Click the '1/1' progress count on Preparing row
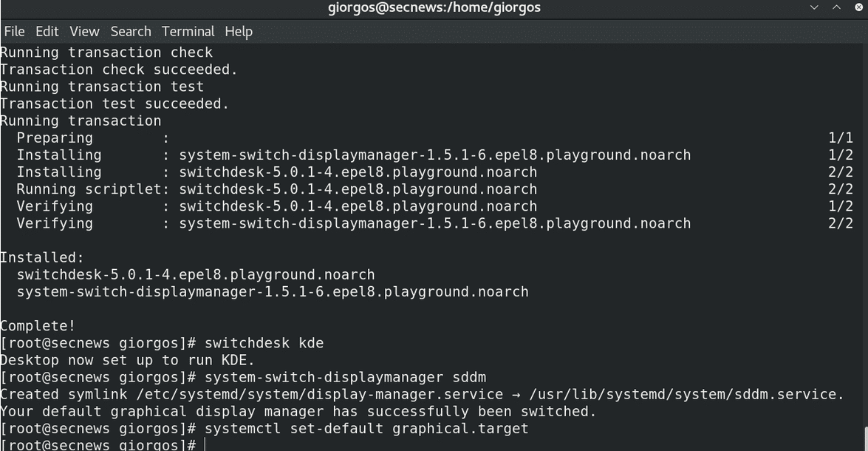 coord(841,138)
